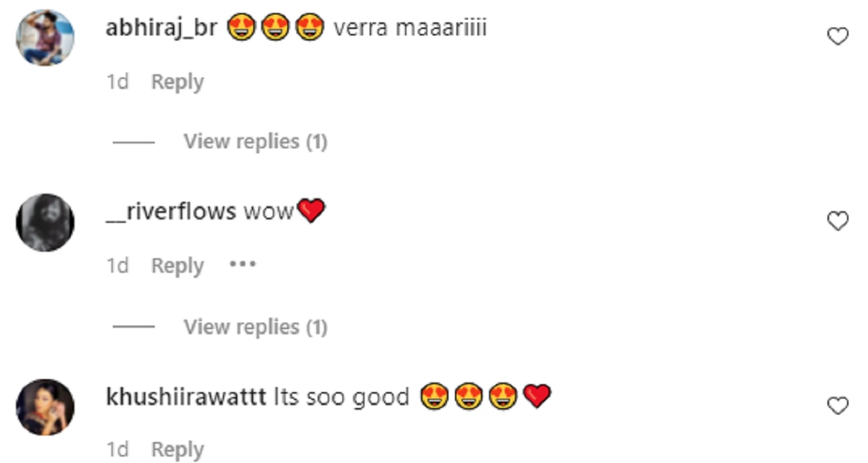This screenshot has height=463, width=868.
Task: Open more options dots on __riverflows comment
Action: pos(242,265)
